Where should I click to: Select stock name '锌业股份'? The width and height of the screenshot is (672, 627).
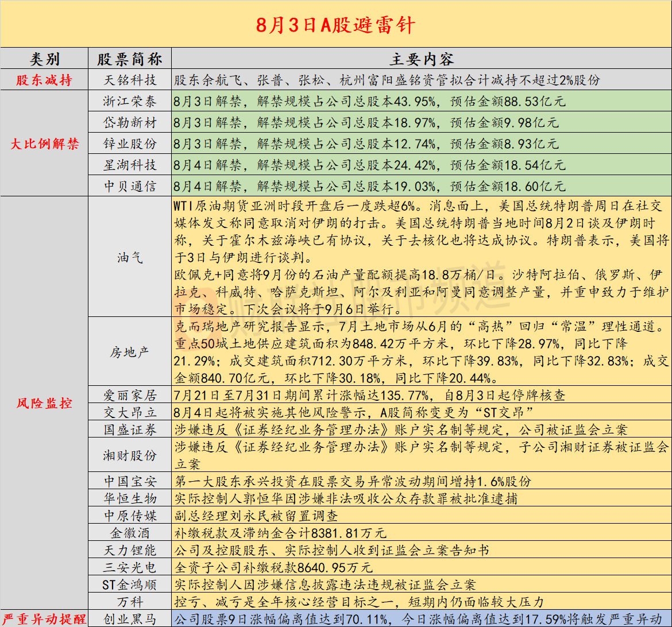pyautogui.click(x=130, y=144)
